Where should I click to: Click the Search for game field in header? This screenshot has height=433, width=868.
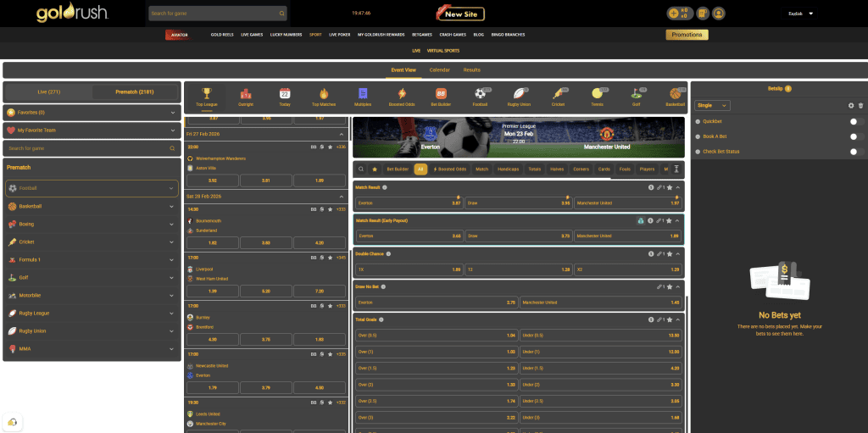pyautogui.click(x=218, y=14)
